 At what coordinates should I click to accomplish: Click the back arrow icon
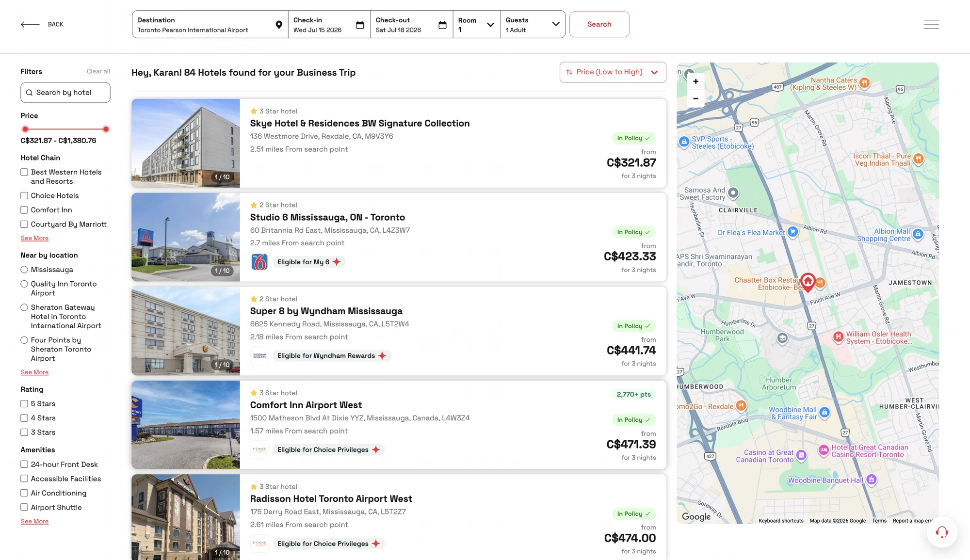coord(30,24)
